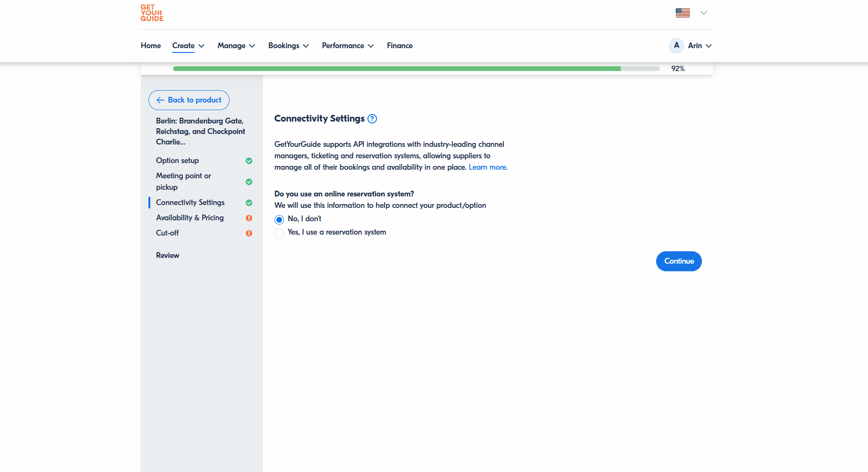
Task: Click the orange warning icon beside Availability & Pricing
Action: (249, 218)
